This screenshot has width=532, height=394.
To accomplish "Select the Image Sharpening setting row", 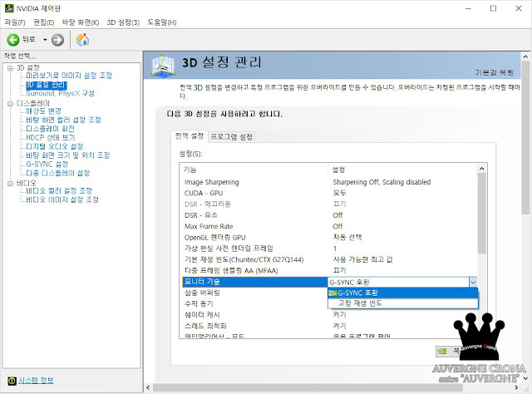I will point(328,182).
